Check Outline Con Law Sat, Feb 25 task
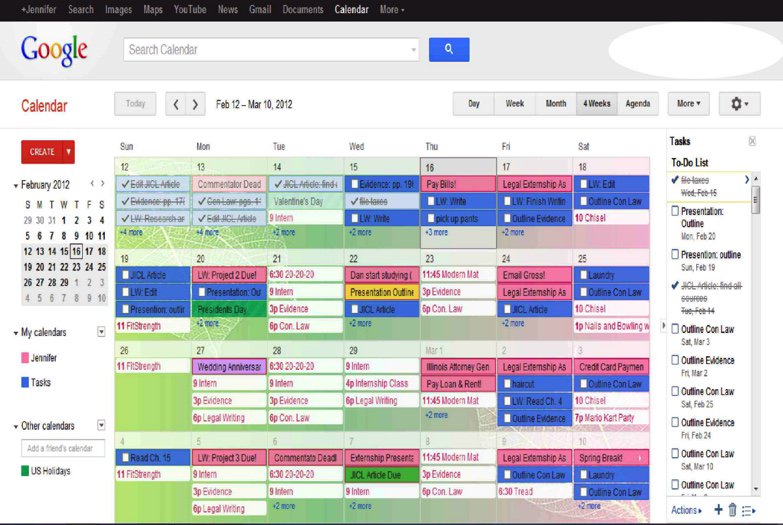 tap(675, 391)
